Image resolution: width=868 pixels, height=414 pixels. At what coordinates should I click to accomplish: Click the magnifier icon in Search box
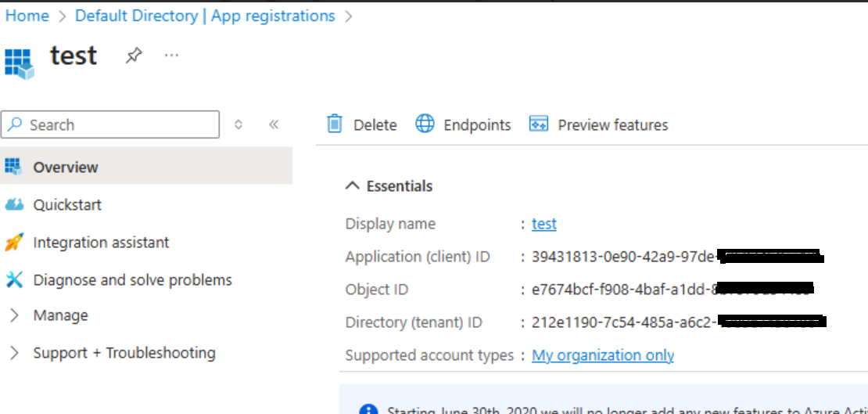[x=16, y=124]
